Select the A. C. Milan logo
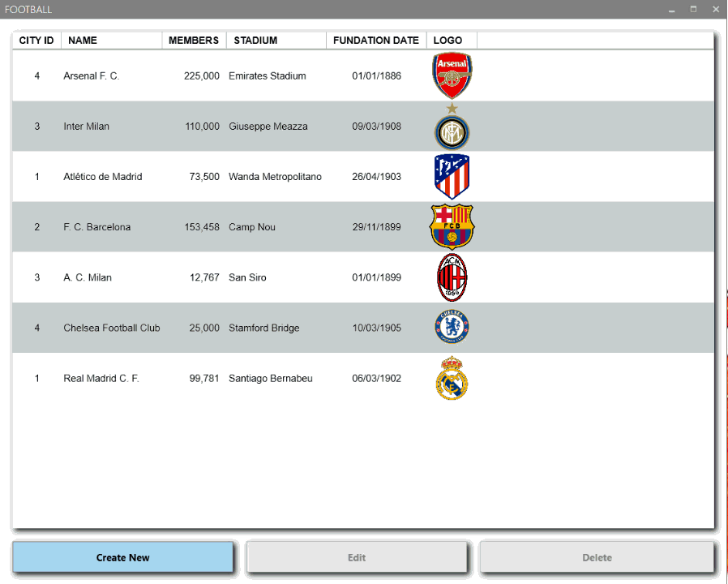 coord(452,277)
